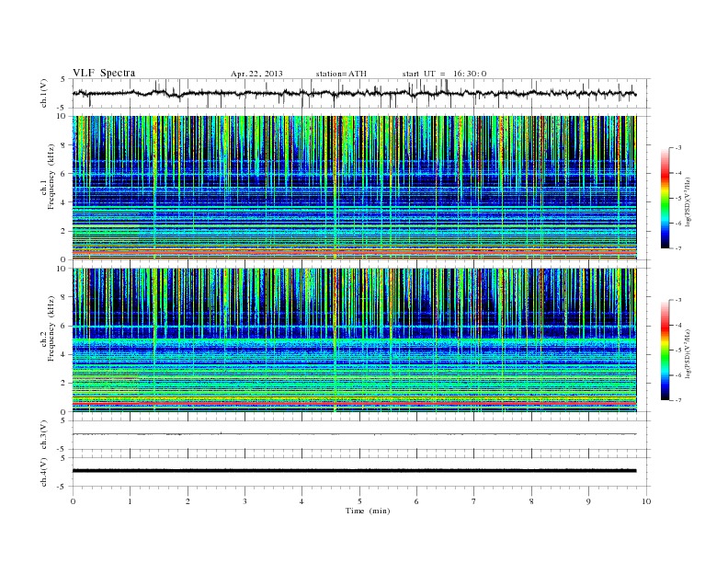Click the time axis tick label '4'
The image size is (728, 563).
[301, 501]
